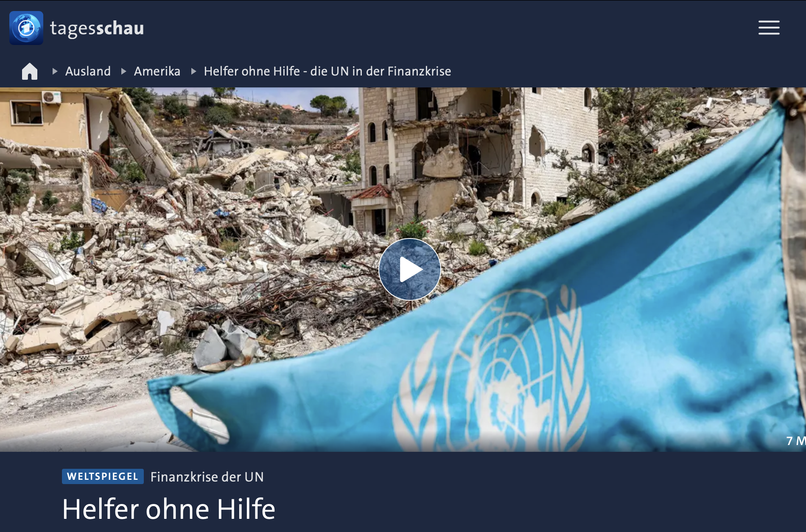Click the 'Finanzkrise der UN' topline
This screenshot has width=806, height=532.
(207, 477)
